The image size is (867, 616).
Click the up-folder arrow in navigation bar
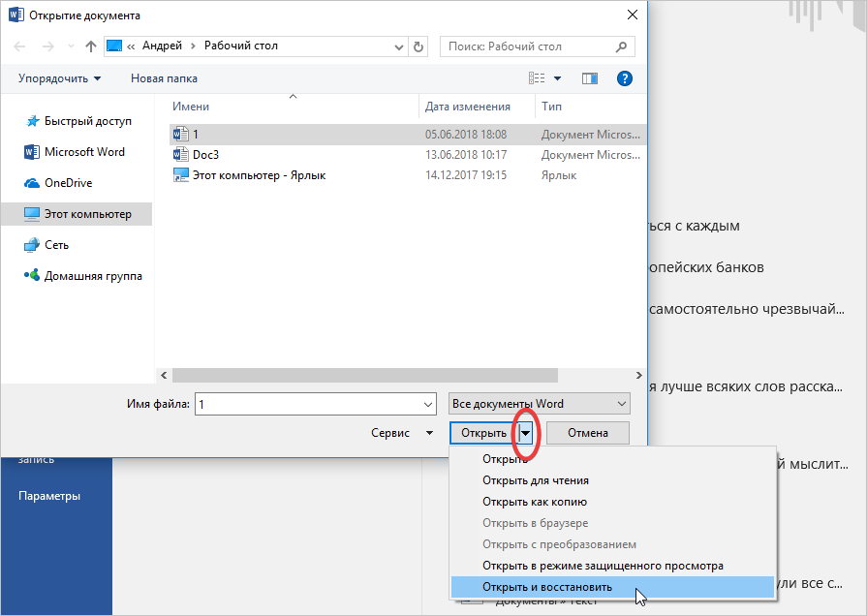[90, 46]
